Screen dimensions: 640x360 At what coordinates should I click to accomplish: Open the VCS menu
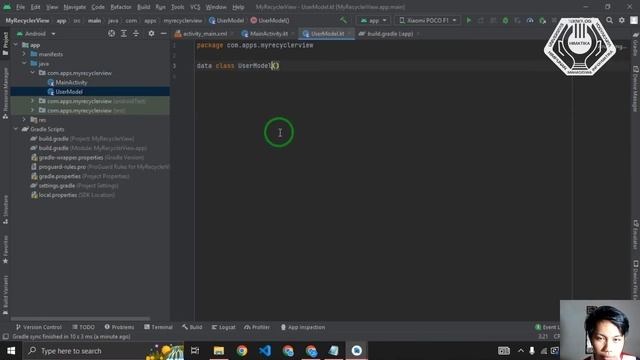pos(195,7)
